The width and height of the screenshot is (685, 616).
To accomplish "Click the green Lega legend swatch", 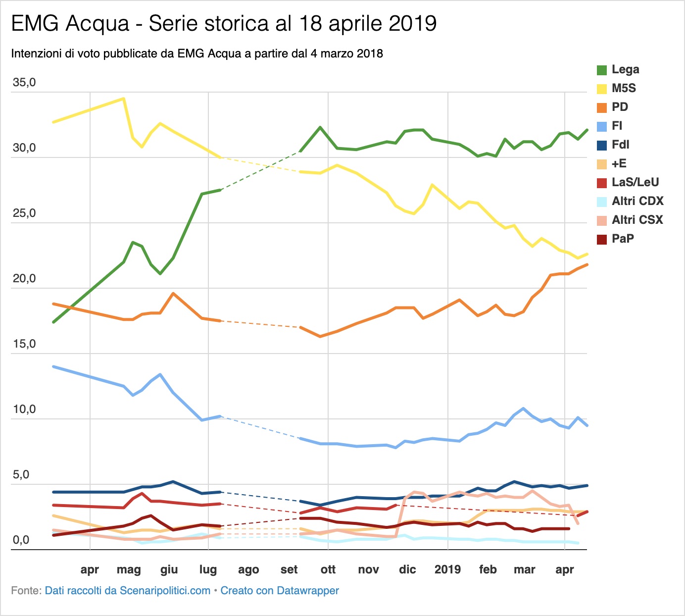I will coord(602,70).
